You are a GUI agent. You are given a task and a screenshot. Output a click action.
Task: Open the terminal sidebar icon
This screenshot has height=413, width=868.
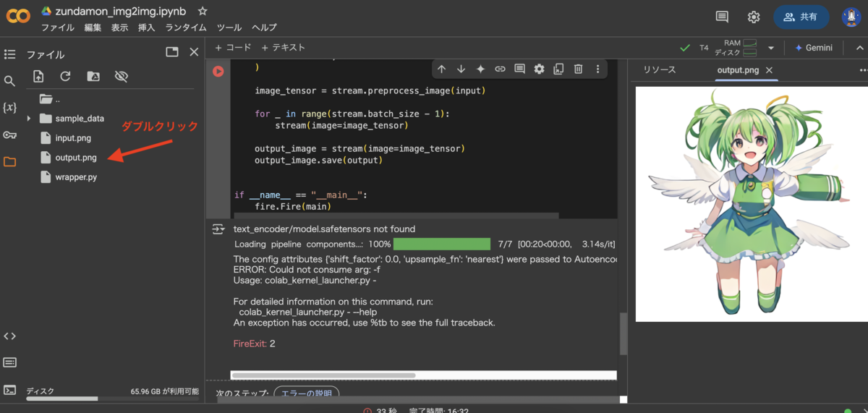[9, 390]
